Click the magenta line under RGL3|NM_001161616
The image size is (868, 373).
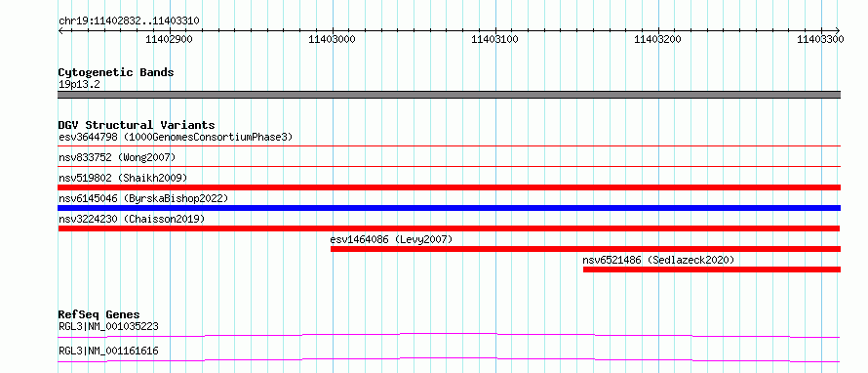click(449, 359)
